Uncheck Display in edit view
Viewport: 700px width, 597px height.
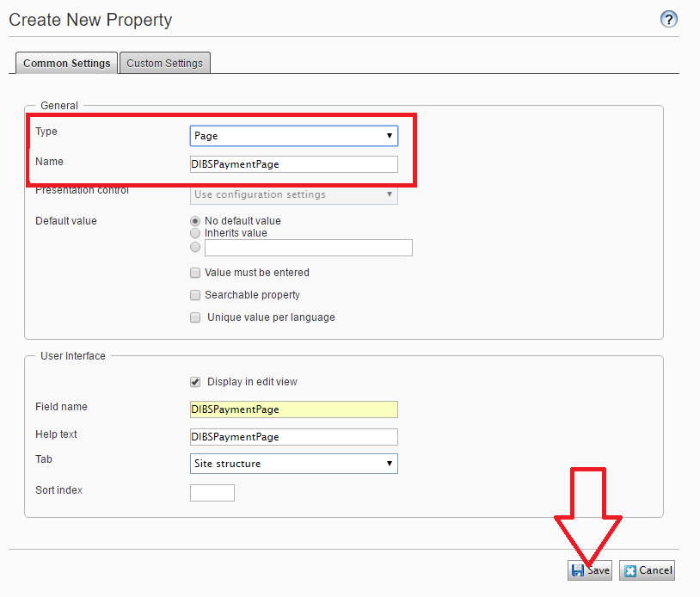point(195,382)
